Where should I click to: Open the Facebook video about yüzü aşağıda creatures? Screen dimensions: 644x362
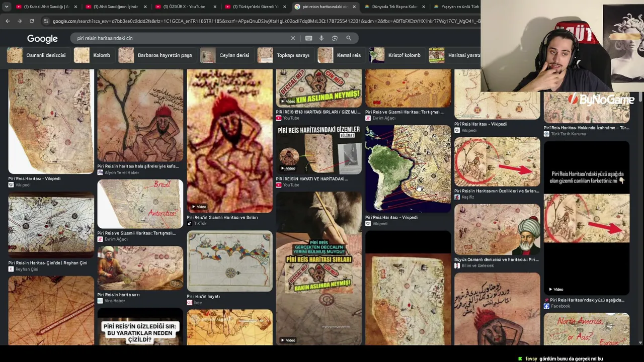(587, 218)
